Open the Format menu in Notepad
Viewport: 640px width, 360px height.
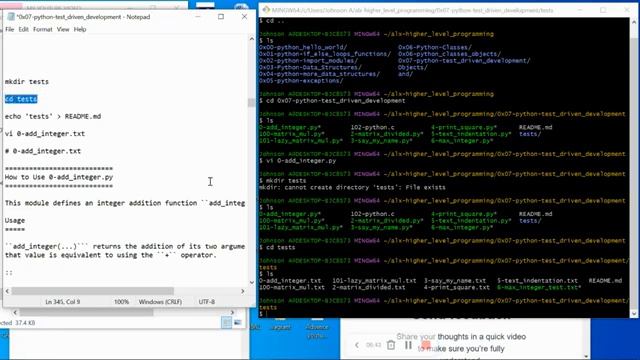(x=42, y=29)
